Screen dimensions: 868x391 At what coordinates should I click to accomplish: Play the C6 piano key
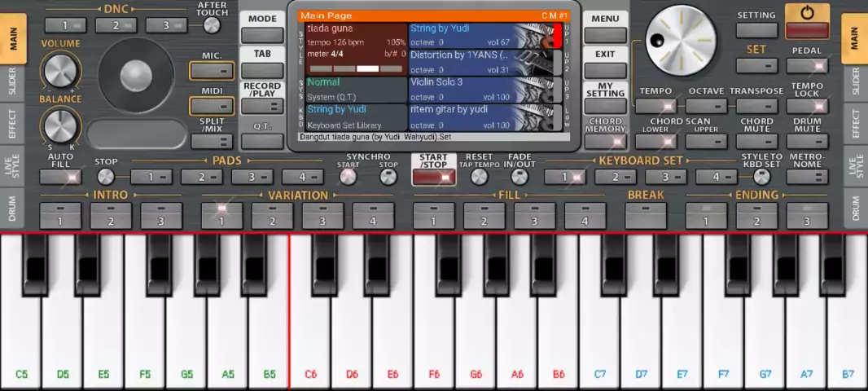(310, 326)
